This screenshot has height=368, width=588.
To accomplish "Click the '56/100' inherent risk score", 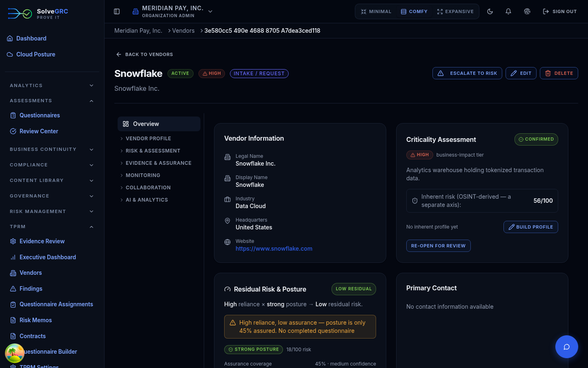I will (543, 201).
